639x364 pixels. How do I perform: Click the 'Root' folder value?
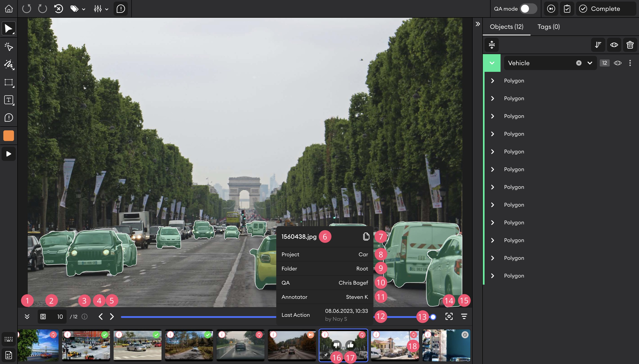pos(362,268)
